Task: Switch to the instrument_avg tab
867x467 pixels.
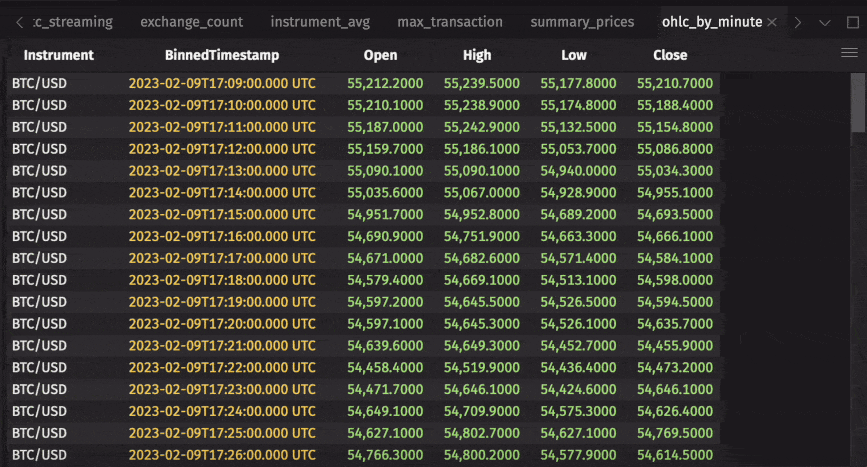Action: pyautogui.click(x=320, y=22)
